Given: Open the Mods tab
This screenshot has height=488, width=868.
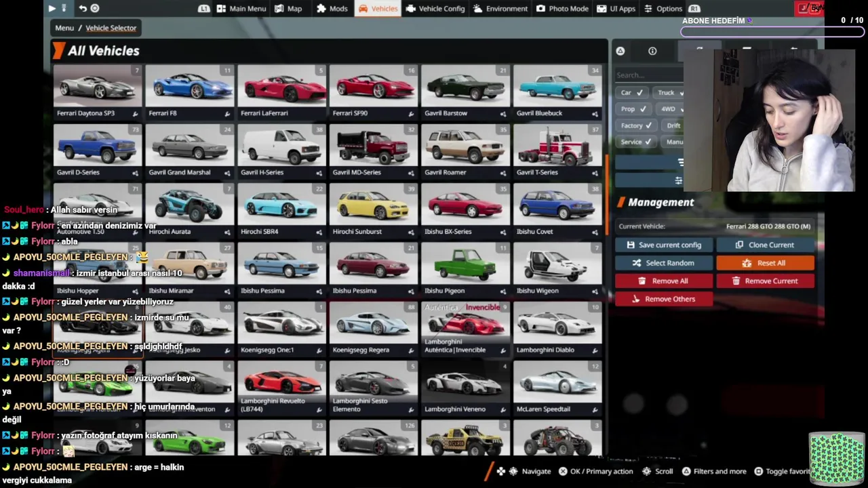Looking at the screenshot, I should point(332,8).
